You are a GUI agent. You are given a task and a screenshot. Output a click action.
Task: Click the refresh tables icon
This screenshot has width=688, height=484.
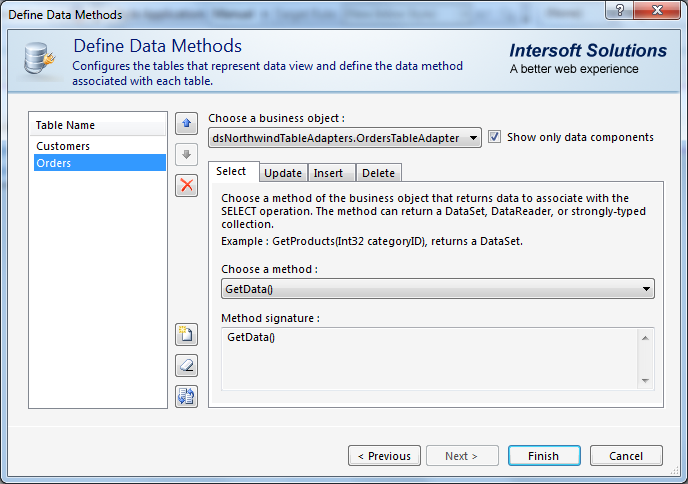(186, 396)
